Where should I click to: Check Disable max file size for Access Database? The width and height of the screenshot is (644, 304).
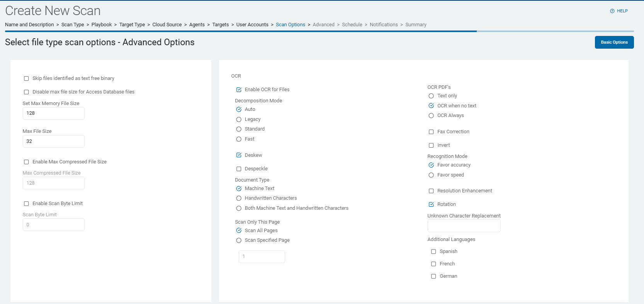[26, 92]
